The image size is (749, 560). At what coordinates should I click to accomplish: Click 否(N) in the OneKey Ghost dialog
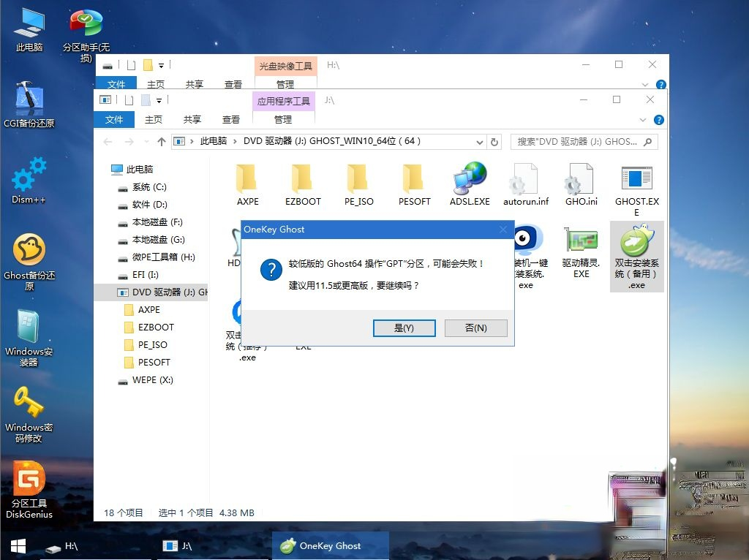tap(475, 328)
